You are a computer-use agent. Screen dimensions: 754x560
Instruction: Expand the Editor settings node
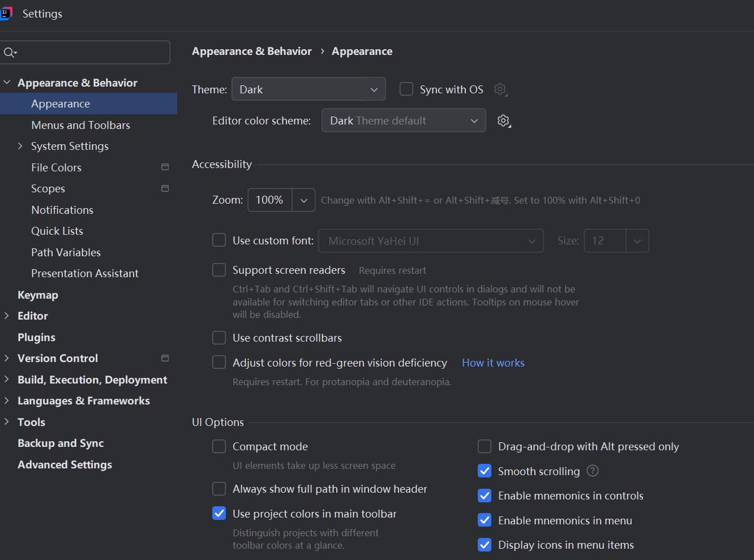[7, 316]
